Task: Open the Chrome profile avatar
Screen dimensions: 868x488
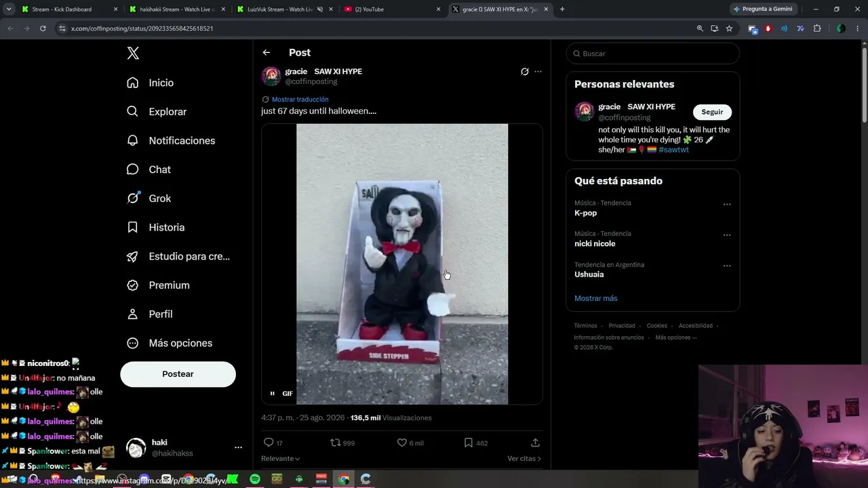Action: pos(841,28)
